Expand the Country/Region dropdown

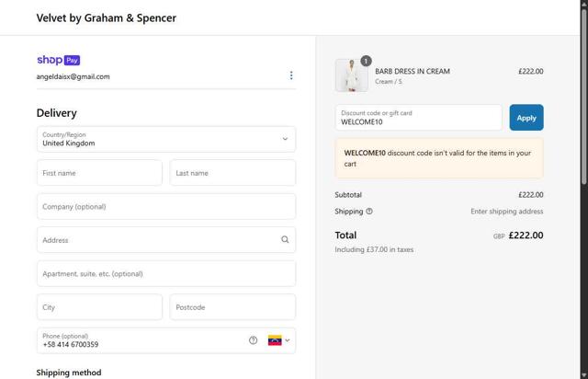[166, 139]
